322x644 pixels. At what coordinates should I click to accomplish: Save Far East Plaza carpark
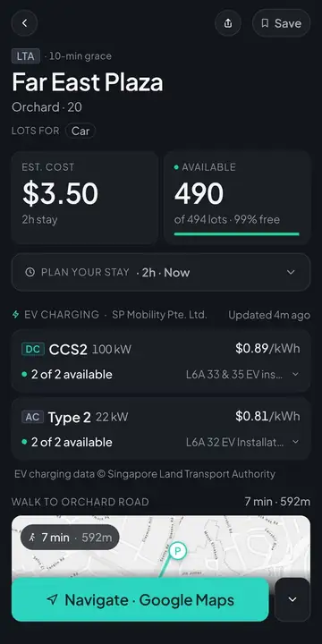click(282, 23)
